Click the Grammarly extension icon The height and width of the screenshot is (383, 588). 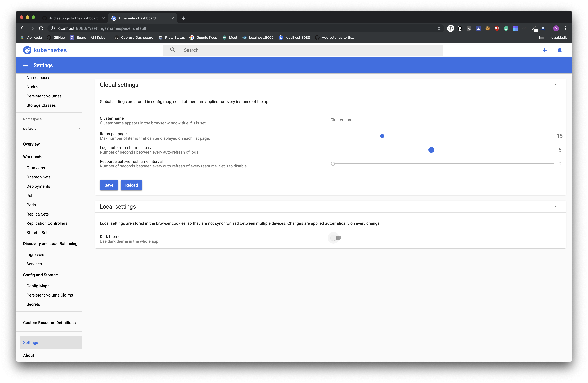tap(506, 28)
